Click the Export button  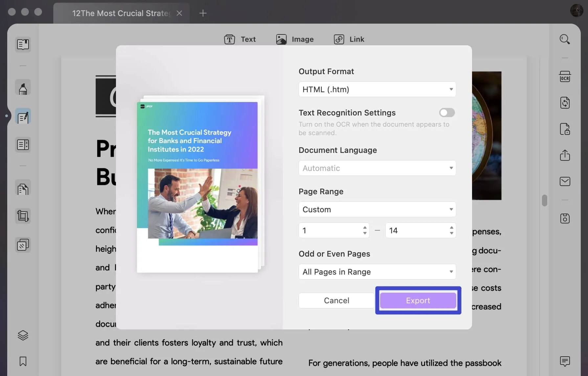tap(418, 300)
